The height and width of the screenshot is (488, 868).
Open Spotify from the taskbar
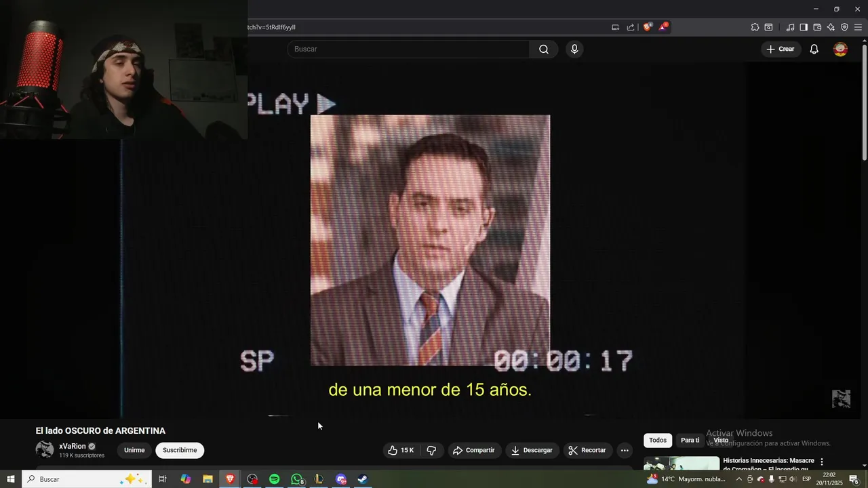[274, 479]
